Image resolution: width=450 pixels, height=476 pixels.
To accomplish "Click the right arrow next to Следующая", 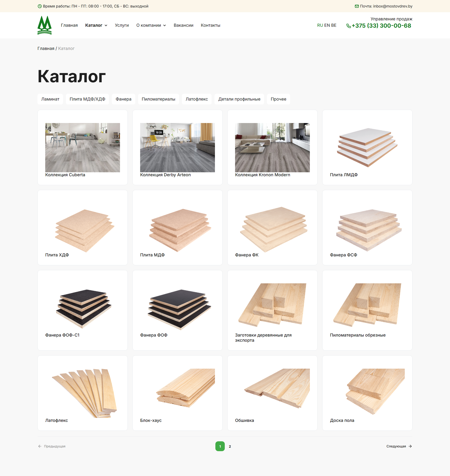I will [x=410, y=446].
